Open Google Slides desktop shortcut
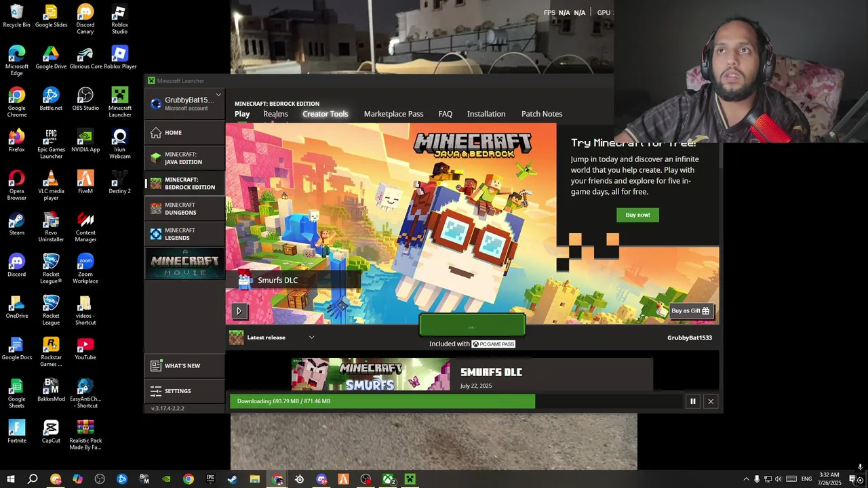Image resolution: width=868 pixels, height=488 pixels. click(51, 16)
